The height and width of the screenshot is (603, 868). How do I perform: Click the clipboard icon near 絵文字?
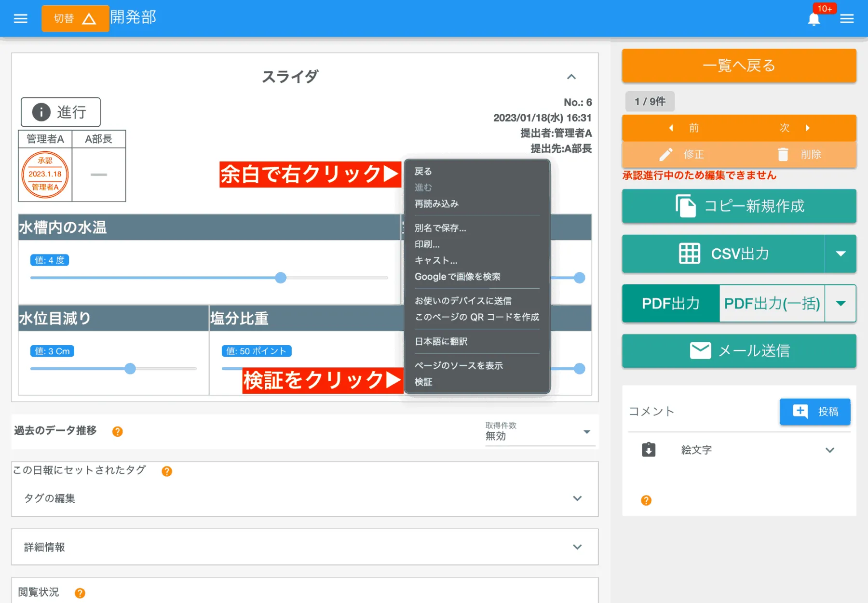tap(649, 449)
